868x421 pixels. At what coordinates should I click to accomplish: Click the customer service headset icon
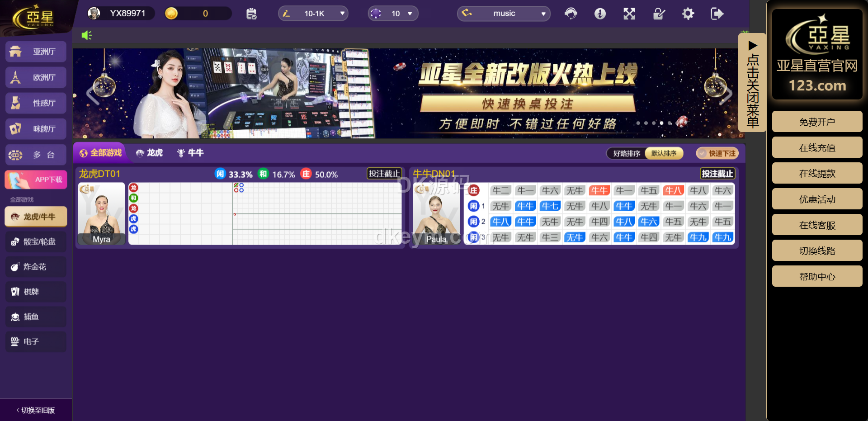571,14
